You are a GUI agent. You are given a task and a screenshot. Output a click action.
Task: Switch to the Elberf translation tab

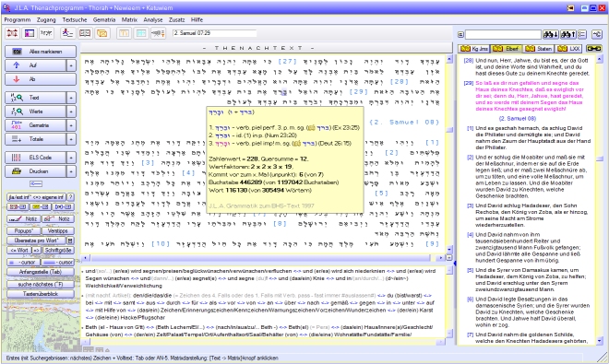(x=506, y=49)
